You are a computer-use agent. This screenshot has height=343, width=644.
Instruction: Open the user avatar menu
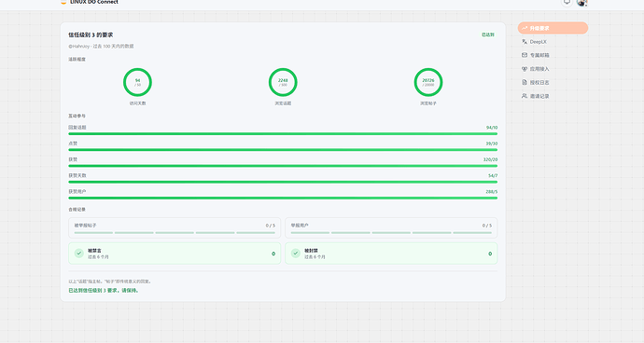581,2
